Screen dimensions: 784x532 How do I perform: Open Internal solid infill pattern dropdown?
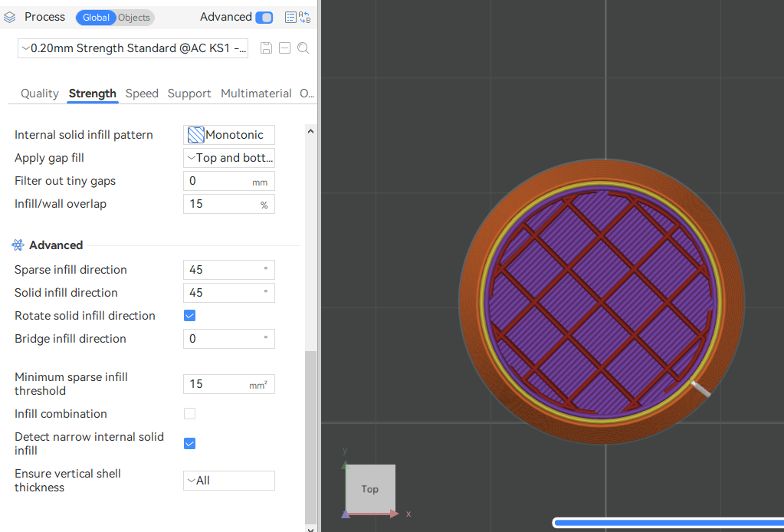click(x=229, y=135)
